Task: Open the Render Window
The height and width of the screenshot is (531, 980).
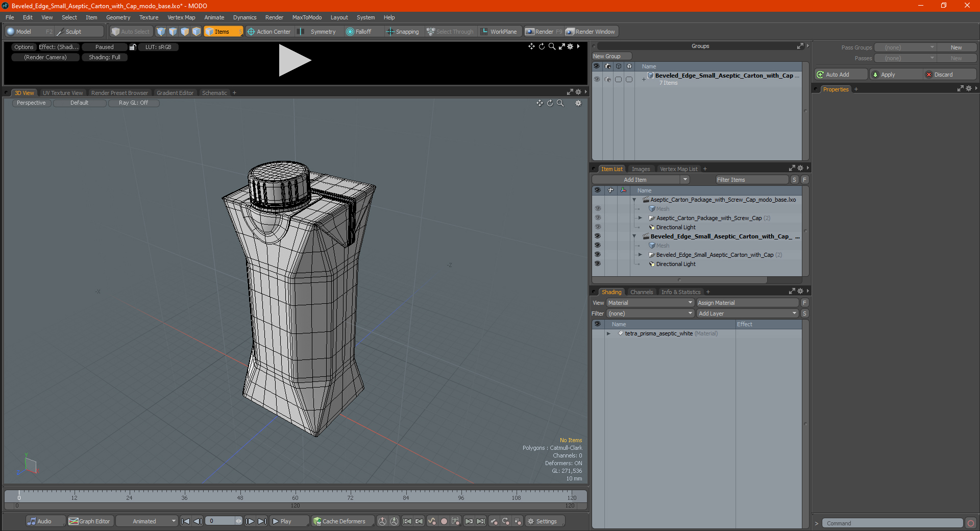Action: point(591,32)
